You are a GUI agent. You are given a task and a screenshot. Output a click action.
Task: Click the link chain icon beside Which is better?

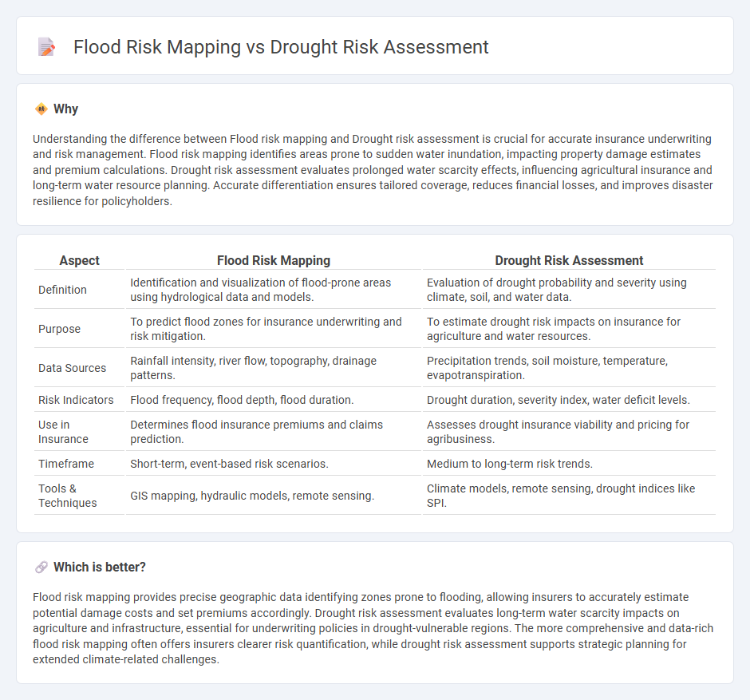pyautogui.click(x=41, y=567)
